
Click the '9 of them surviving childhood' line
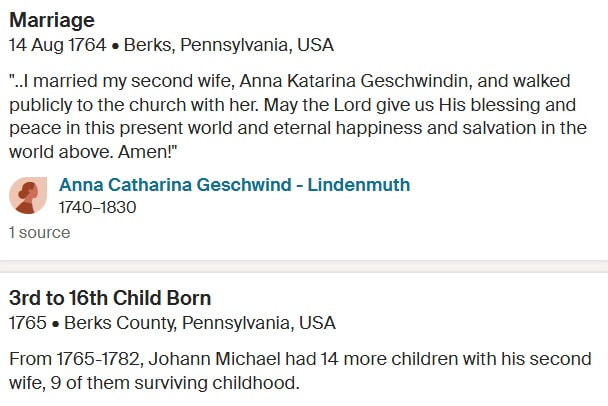[x=154, y=383]
